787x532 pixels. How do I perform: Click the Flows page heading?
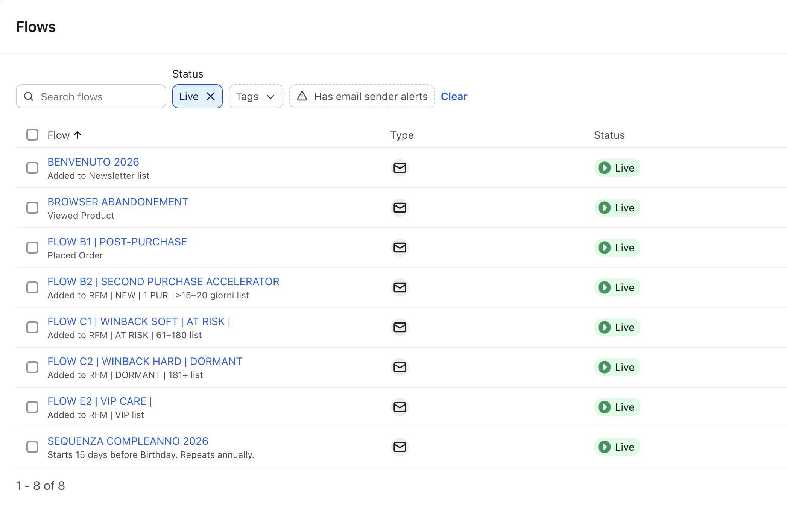tap(36, 27)
